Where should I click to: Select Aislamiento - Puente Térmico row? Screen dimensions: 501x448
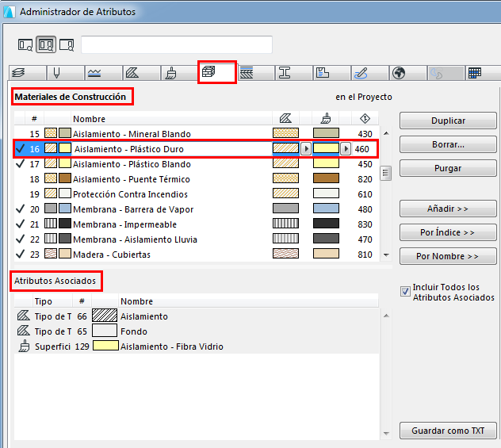click(x=196, y=179)
